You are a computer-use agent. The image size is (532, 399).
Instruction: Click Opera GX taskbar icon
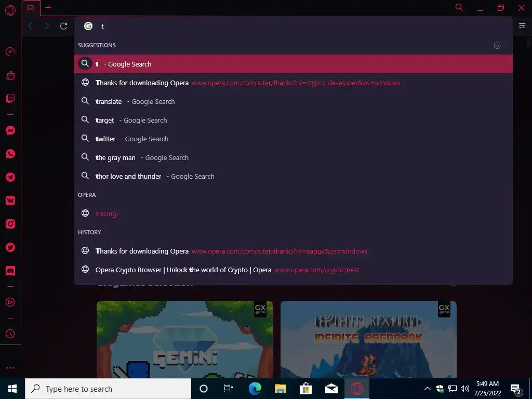pyautogui.click(x=356, y=389)
